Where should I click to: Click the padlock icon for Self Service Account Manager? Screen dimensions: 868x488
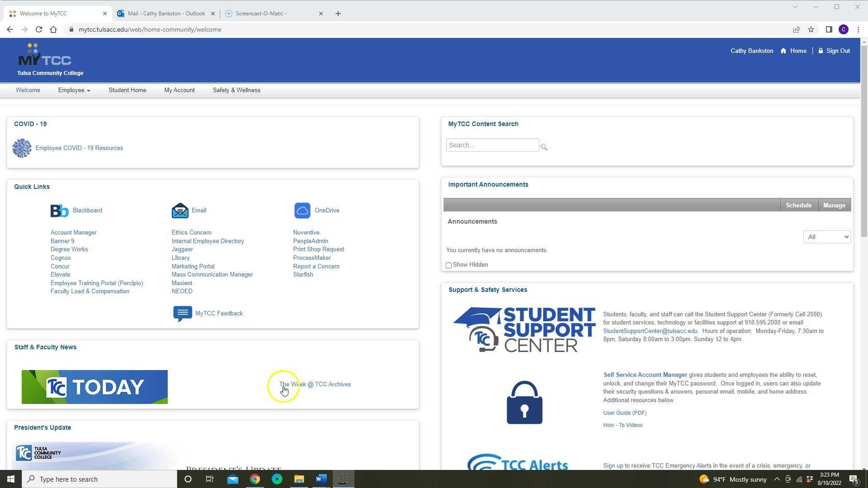[524, 402]
